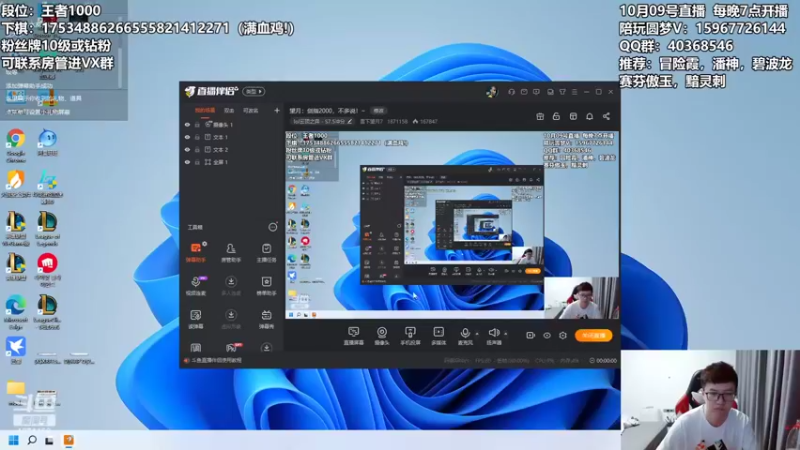Open the hamburger menu in title bar

[574, 92]
